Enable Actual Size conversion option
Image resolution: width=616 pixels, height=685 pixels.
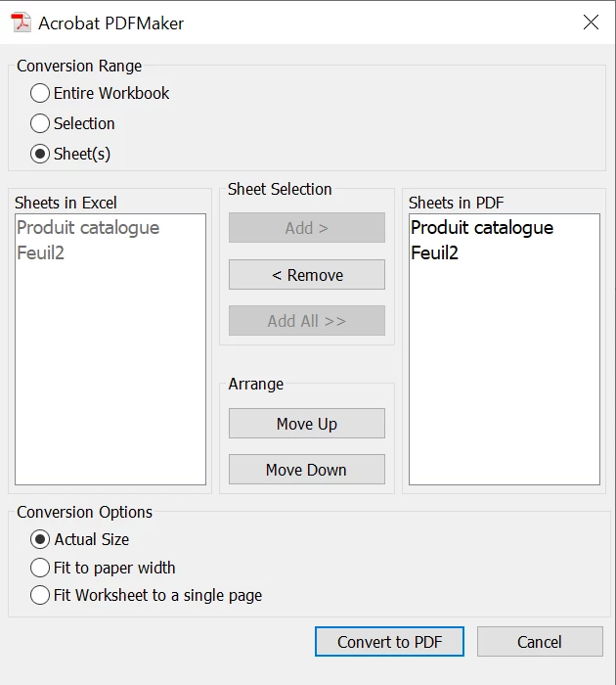[79, 539]
